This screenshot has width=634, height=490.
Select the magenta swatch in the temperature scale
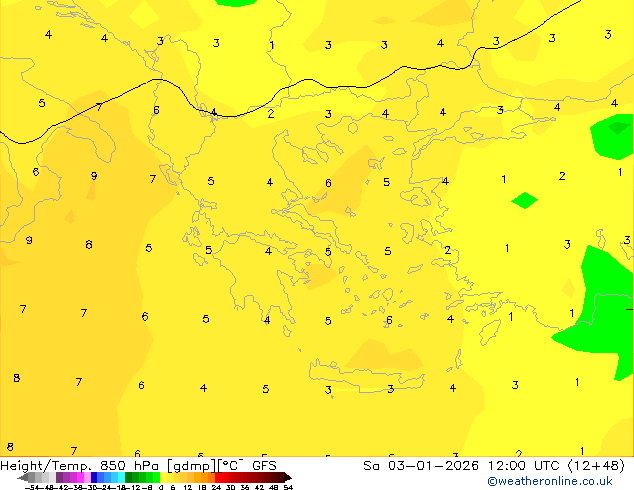pyautogui.click(x=80, y=477)
